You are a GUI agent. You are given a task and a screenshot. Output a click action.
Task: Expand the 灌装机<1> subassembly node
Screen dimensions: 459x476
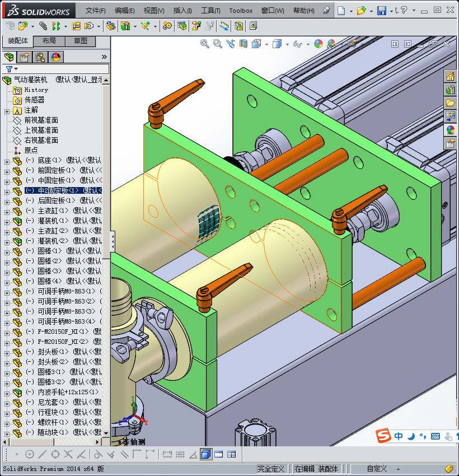coord(7,222)
